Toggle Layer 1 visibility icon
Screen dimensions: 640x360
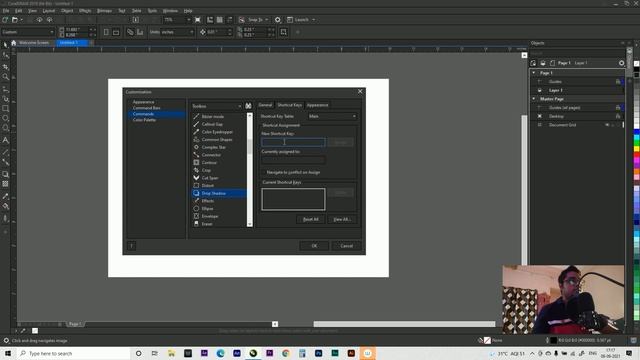[540, 90]
